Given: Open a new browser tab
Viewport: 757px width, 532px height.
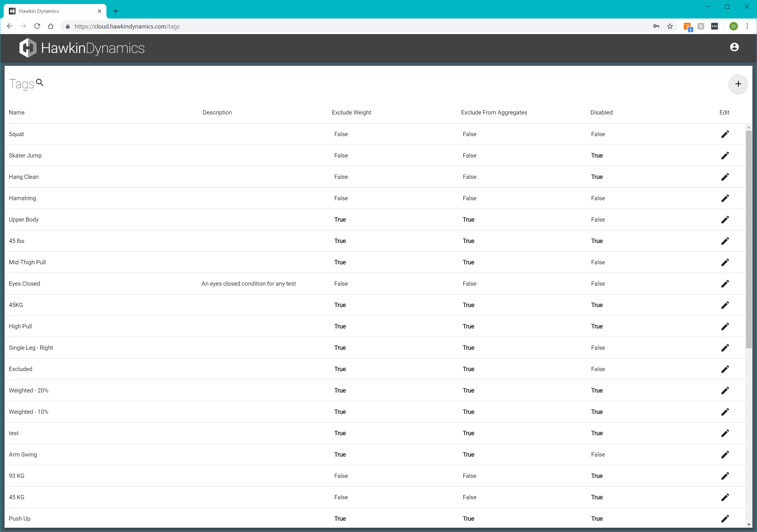Looking at the screenshot, I should (x=116, y=11).
